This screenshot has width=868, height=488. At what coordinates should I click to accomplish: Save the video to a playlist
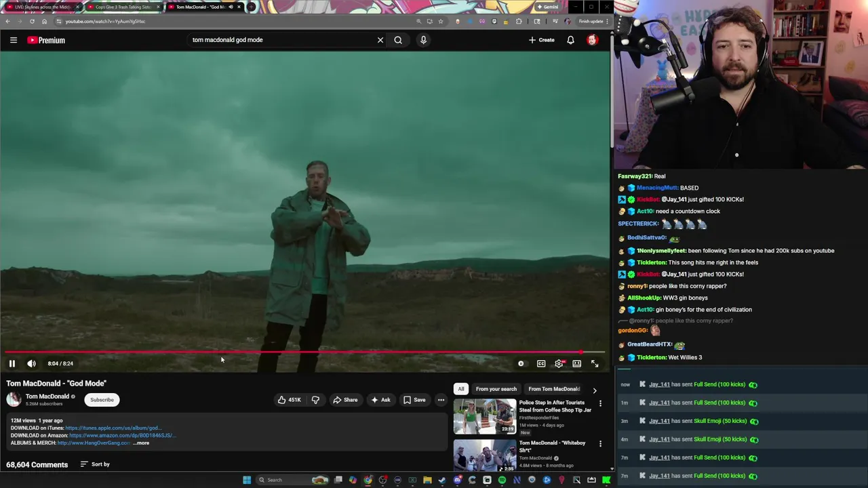[x=414, y=400]
